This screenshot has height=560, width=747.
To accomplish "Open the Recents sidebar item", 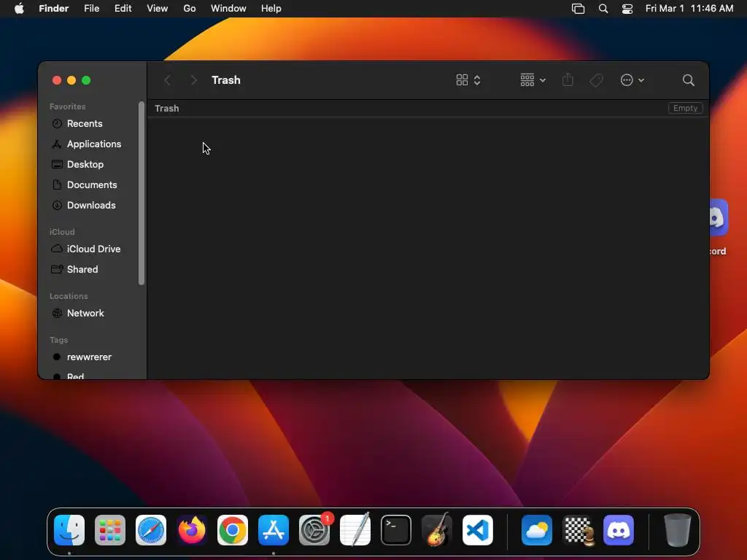I will (x=85, y=124).
